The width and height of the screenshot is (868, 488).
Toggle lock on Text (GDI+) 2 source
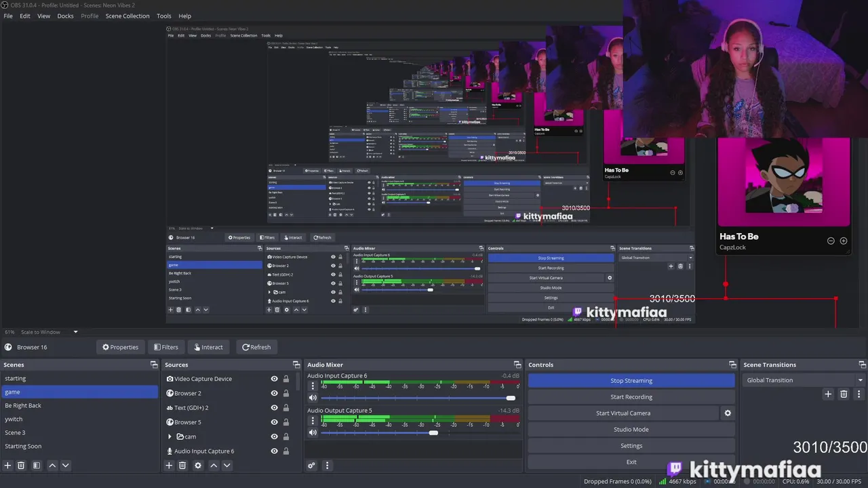286,408
